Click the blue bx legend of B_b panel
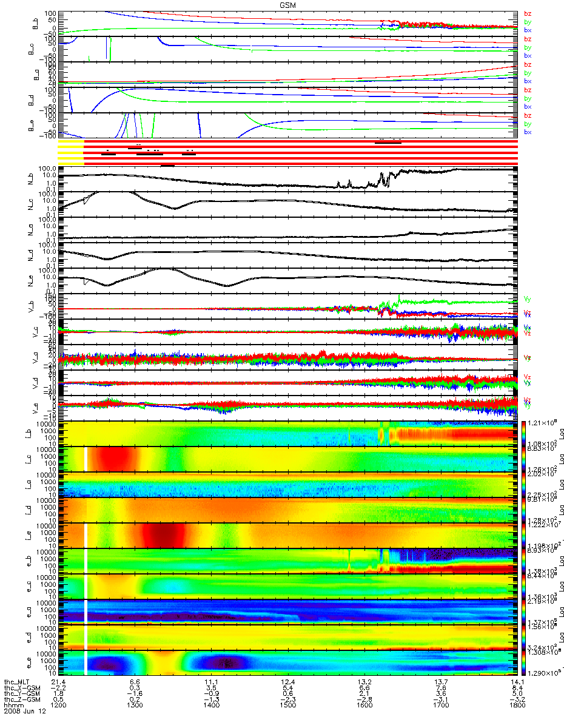Viewport: 564px width, 728px height. (528, 30)
